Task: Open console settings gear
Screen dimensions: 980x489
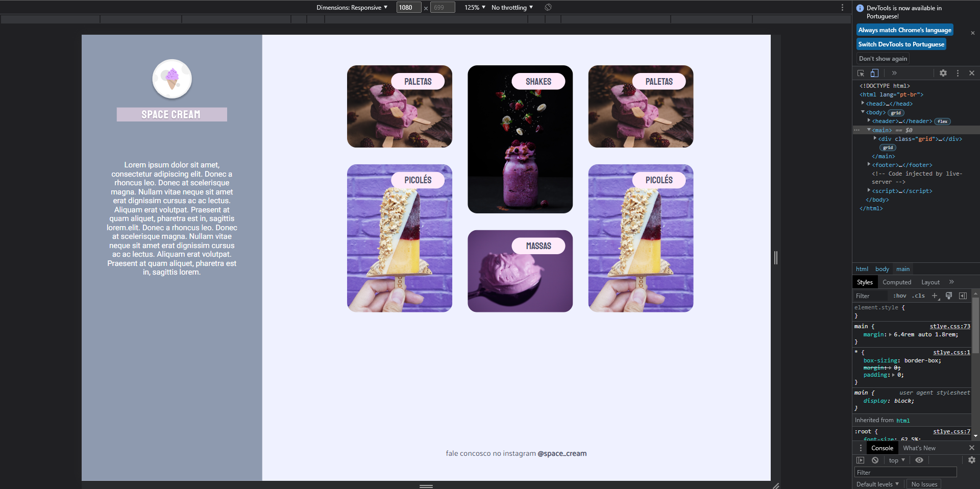Action: [972, 460]
